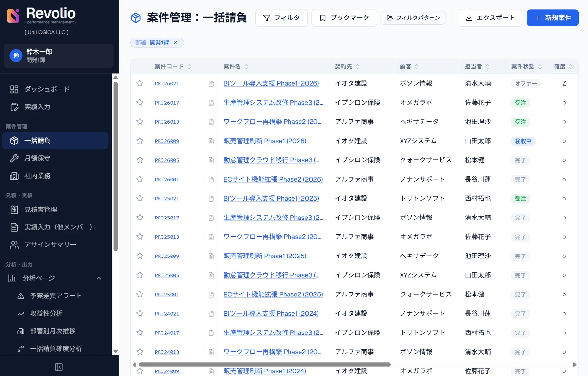
Task: Star the PRJ26017 row
Action: coord(140,102)
